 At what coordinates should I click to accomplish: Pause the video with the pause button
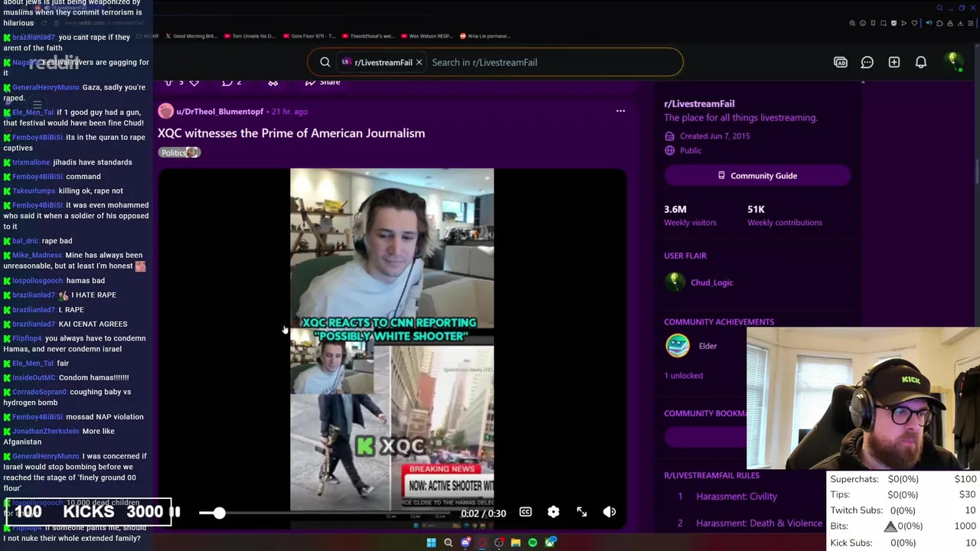pos(175,512)
